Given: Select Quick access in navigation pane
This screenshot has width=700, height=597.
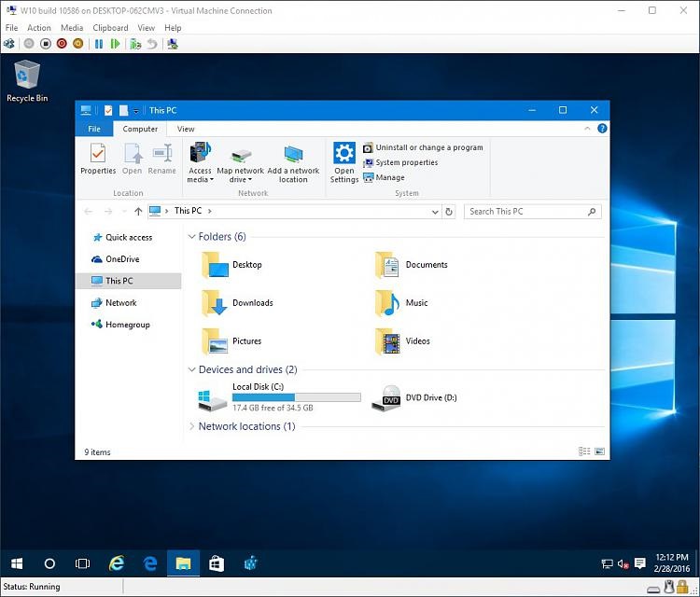Looking at the screenshot, I should 129,237.
